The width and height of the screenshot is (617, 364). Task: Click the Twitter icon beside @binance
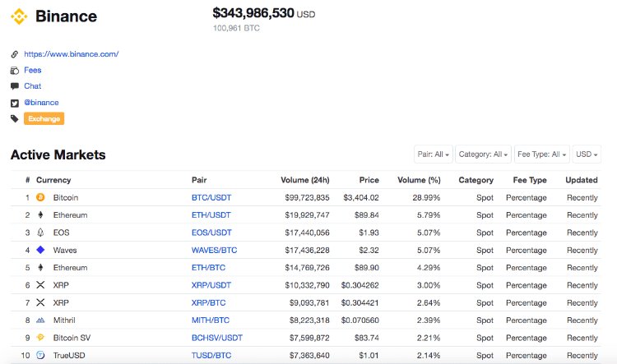(x=15, y=103)
